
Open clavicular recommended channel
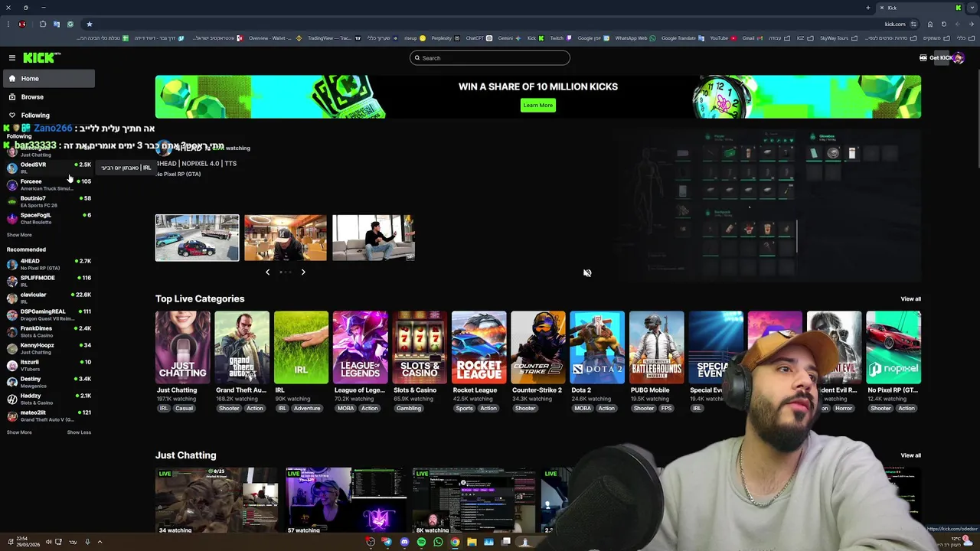pyautogui.click(x=48, y=298)
